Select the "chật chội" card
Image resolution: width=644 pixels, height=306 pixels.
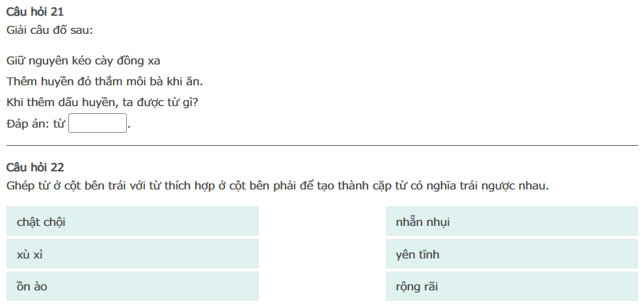pos(132,221)
